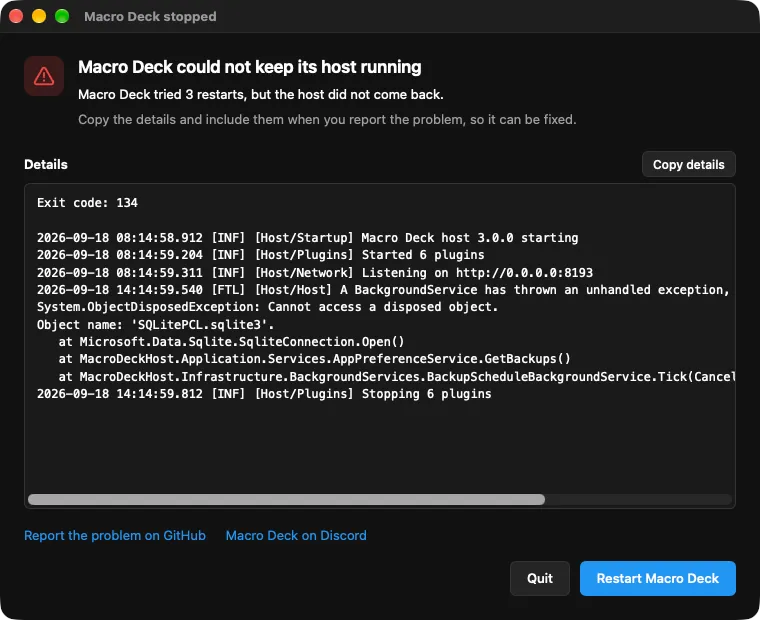Click the 'Exit code: 134' line

point(87,203)
